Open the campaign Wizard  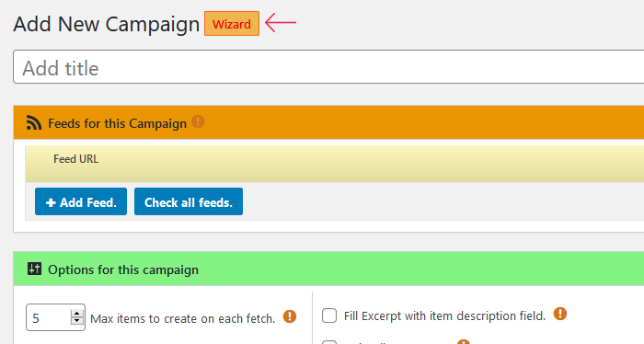point(232,24)
